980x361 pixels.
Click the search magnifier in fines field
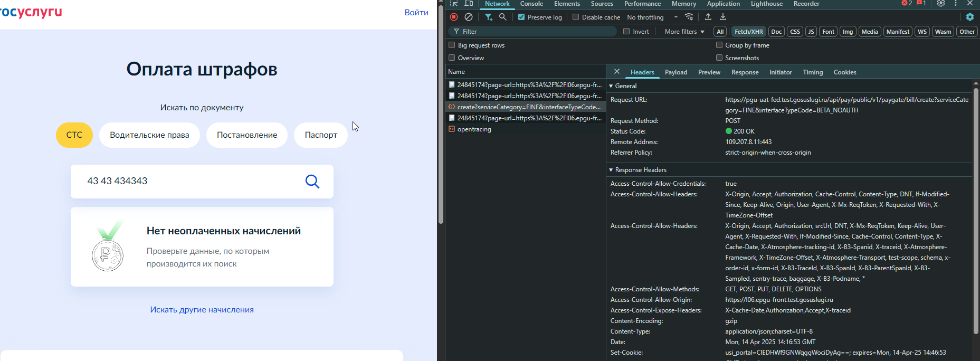pos(312,182)
